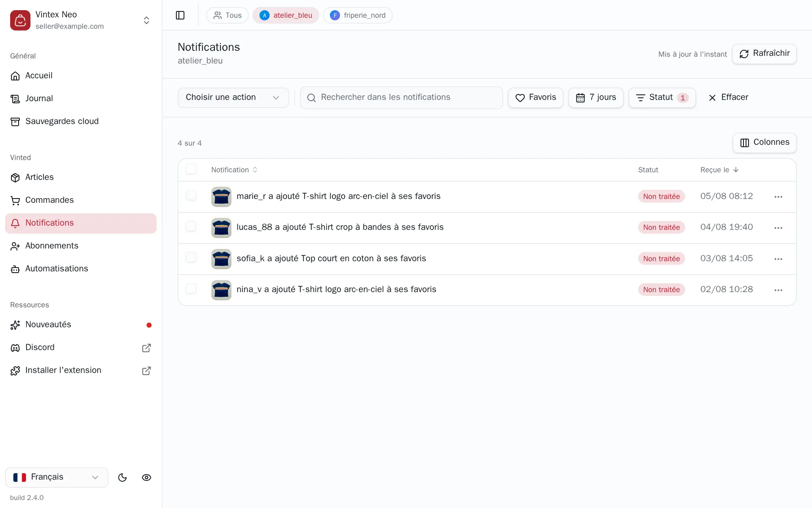Click the Rafraîchir button
This screenshot has width=812, height=508.
point(764,54)
